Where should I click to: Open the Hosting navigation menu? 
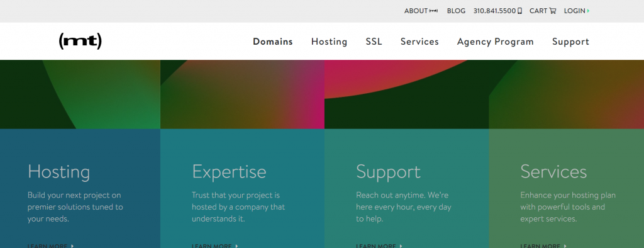click(x=329, y=42)
